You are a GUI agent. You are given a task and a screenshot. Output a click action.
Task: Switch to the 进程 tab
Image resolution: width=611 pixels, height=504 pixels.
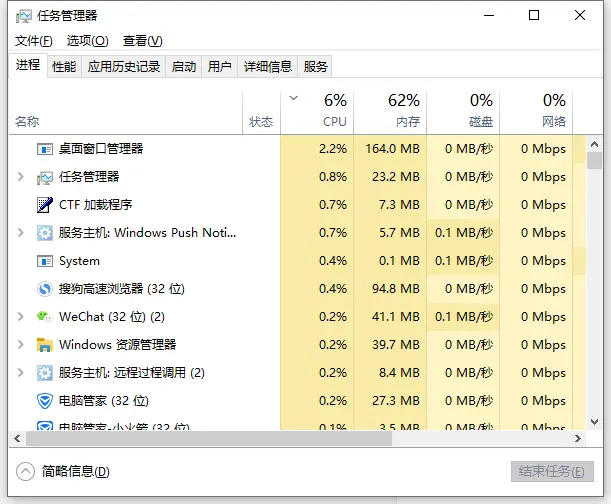coord(28,65)
